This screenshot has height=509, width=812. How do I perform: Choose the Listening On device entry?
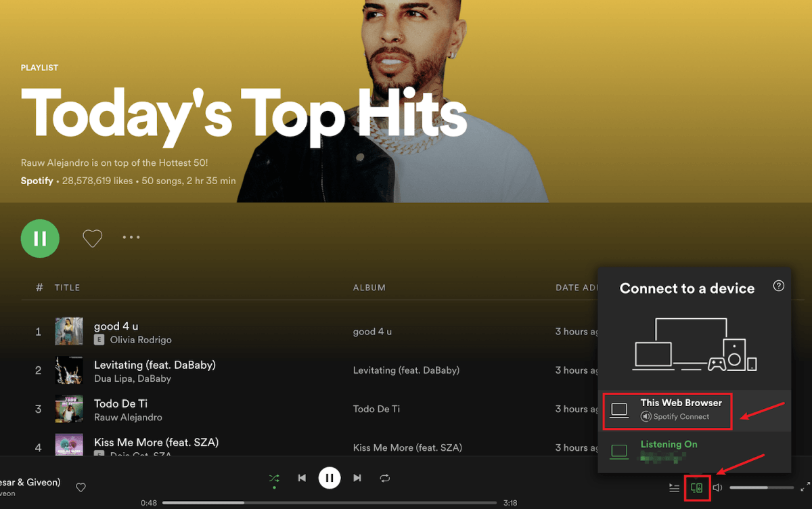(667, 450)
